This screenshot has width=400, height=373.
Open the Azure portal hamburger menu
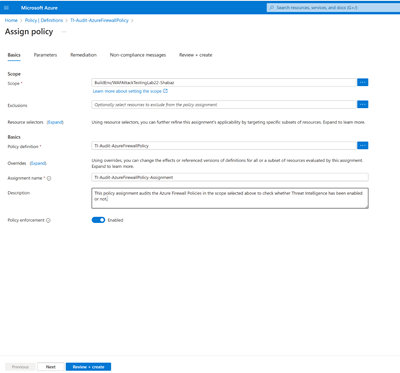[6, 8]
